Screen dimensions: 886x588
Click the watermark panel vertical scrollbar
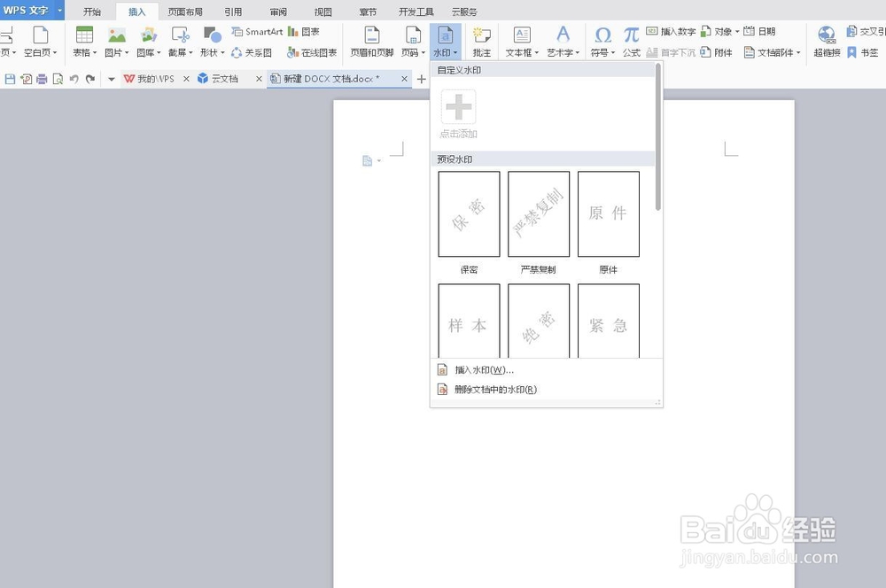pyautogui.click(x=658, y=136)
